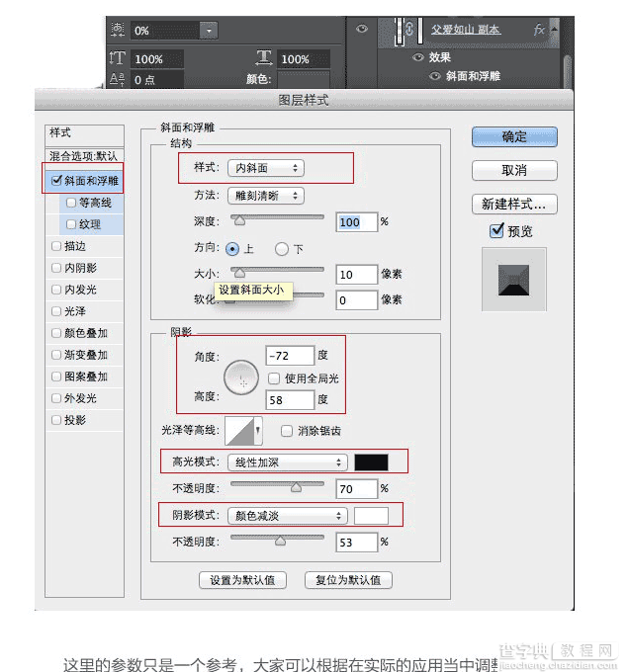Click the 高度 input field showing 58

291,400
